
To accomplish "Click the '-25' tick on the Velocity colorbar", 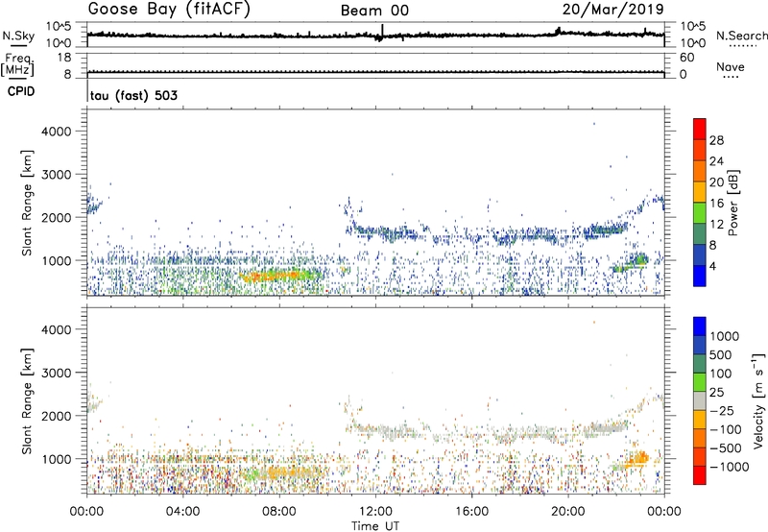I will point(724,410).
